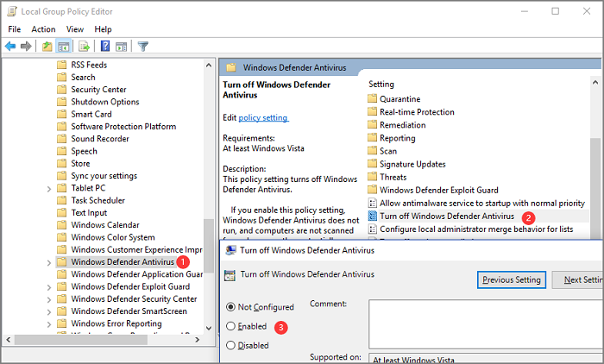Screen dimensions: 604x364
Task: Click the Forward arrow toolbar icon
Action: 26,47
